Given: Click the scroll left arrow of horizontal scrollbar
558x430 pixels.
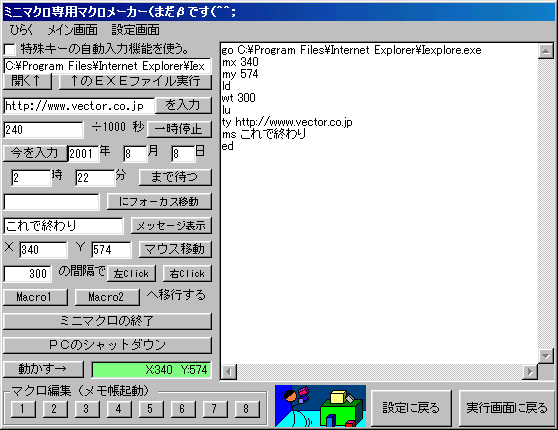Looking at the screenshot, I should click(x=229, y=372).
